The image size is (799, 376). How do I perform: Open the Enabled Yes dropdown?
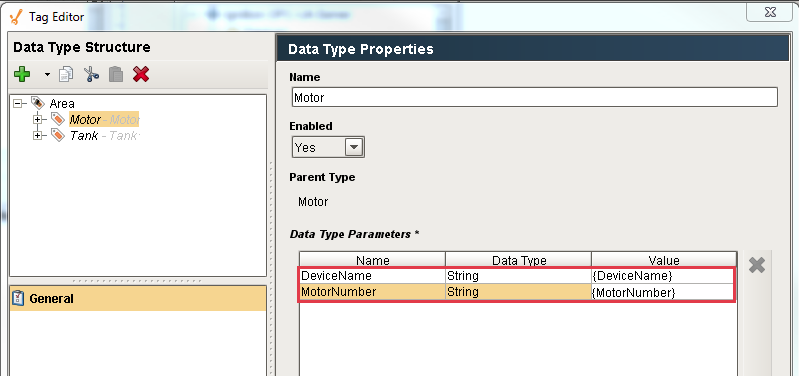tap(328, 148)
